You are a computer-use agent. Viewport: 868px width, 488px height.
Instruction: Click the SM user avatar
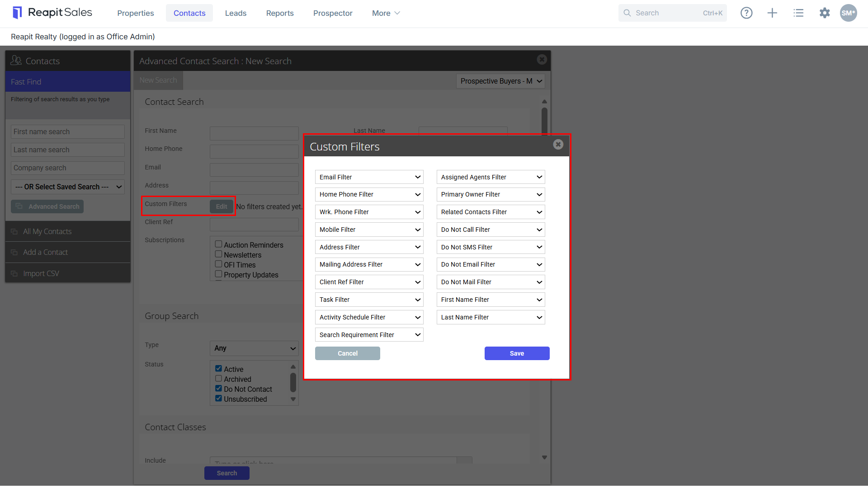[x=848, y=13]
